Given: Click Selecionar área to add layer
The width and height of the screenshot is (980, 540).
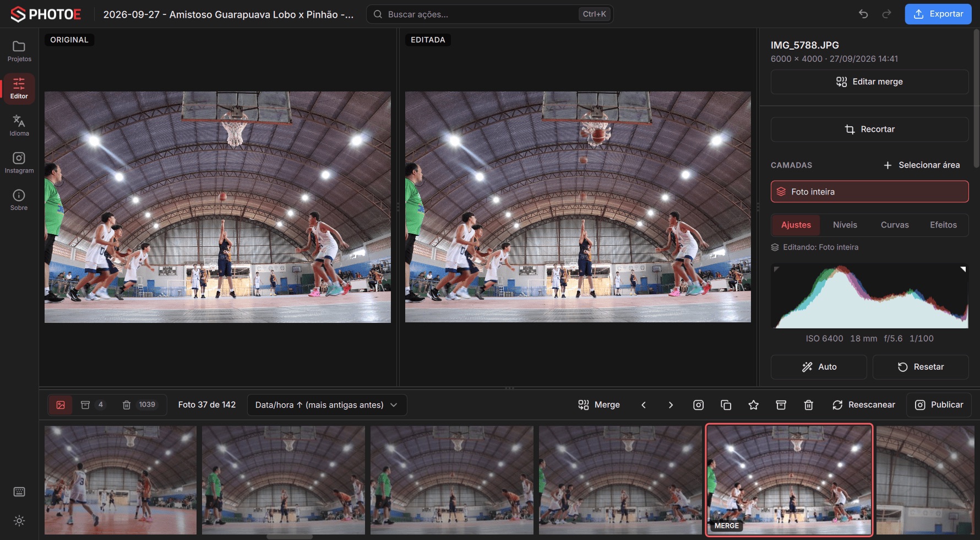Looking at the screenshot, I should 922,165.
